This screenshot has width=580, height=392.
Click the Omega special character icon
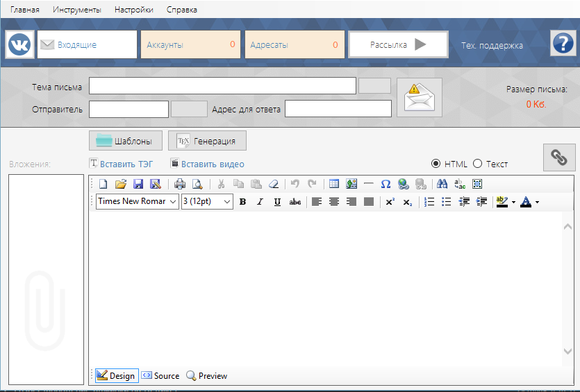(386, 184)
